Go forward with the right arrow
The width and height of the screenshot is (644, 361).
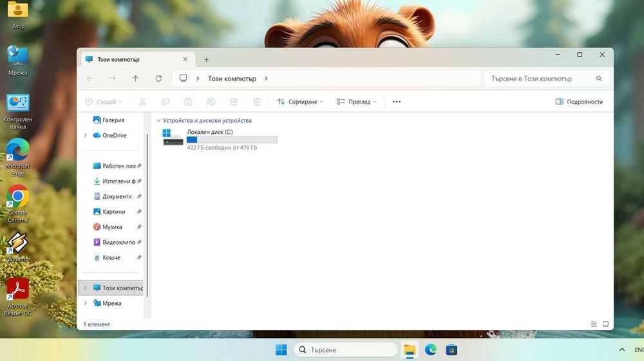[x=113, y=79]
